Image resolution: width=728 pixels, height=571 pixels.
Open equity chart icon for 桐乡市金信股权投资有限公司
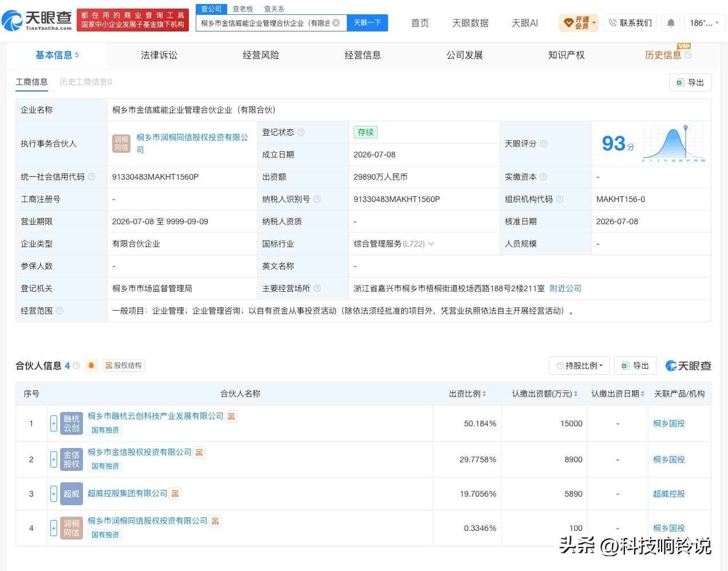click(199, 453)
